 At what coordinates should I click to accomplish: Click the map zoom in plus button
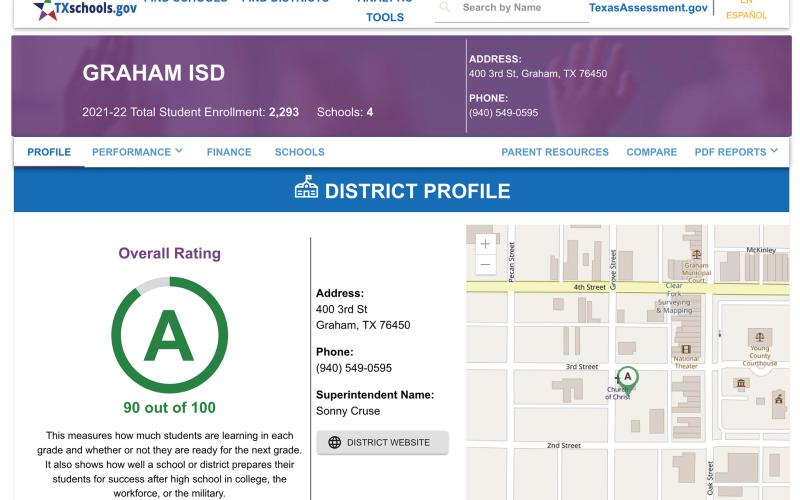[485, 244]
